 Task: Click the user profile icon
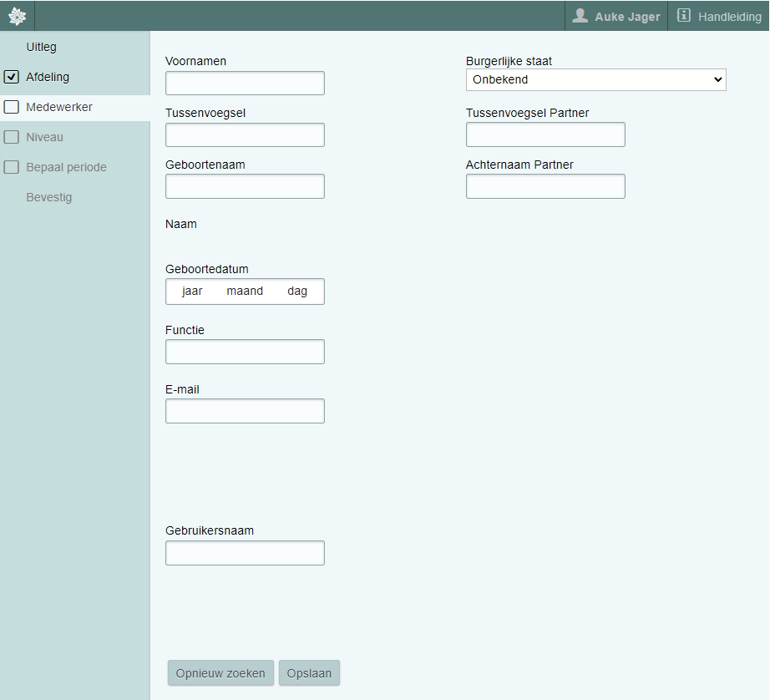[x=580, y=16]
